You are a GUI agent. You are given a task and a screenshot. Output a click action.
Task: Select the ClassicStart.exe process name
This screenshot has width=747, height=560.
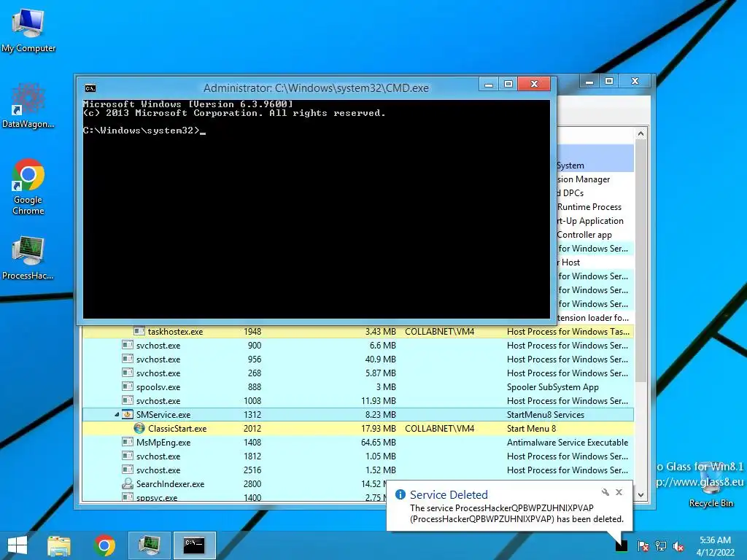tap(177, 428)
